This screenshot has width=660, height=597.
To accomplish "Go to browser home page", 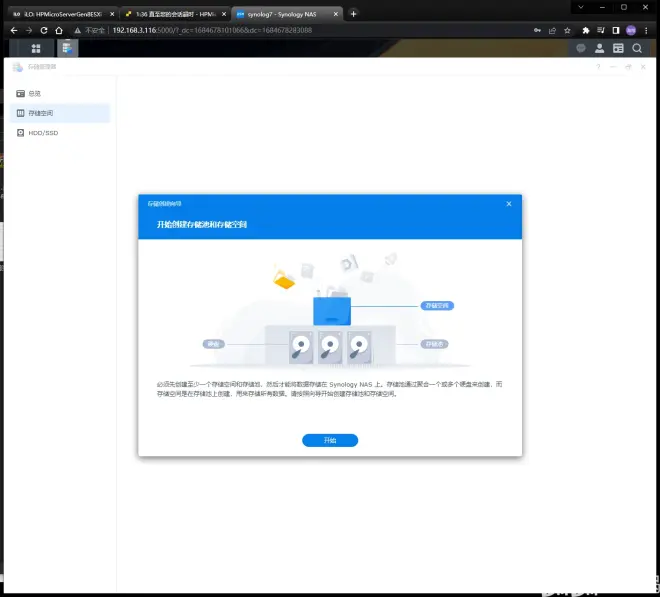I will click(x=59, y=30).
